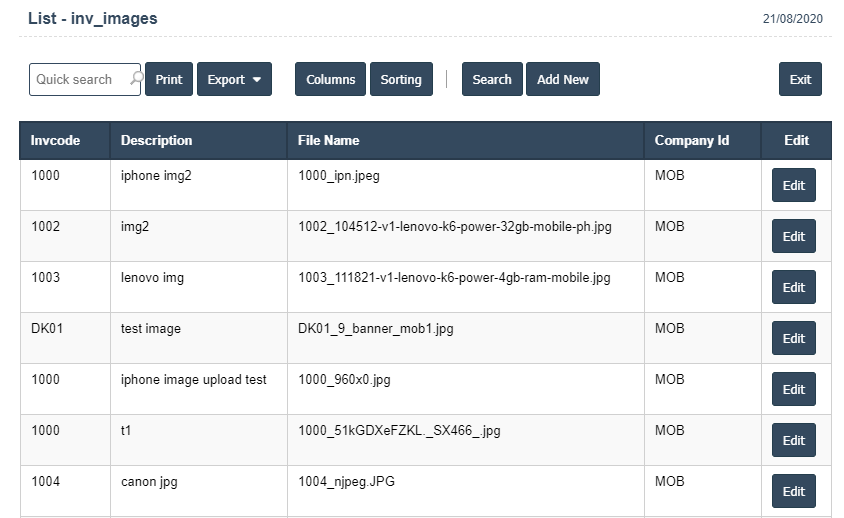Screen dimensions: 844x518
Task: Open the Columns settings
Action: (x=330, y=79)
